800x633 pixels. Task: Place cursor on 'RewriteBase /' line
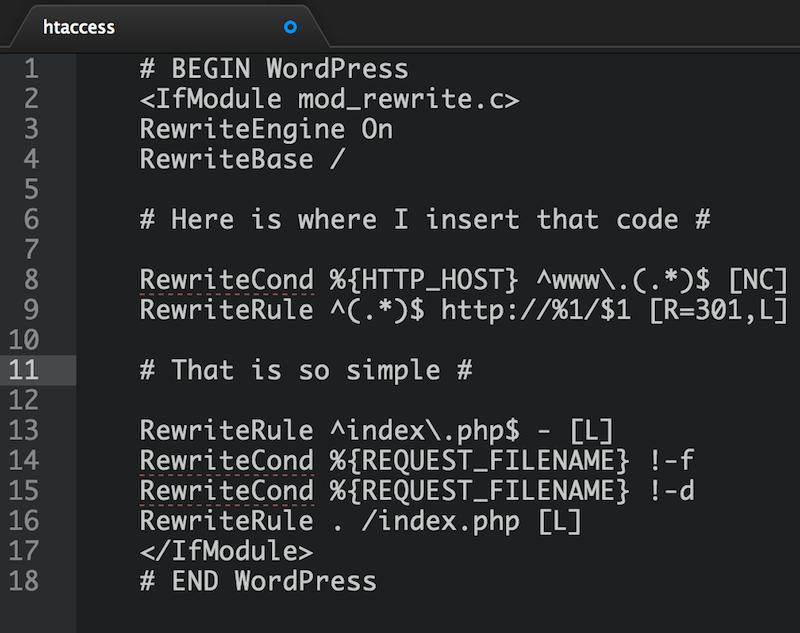[242, 159]
